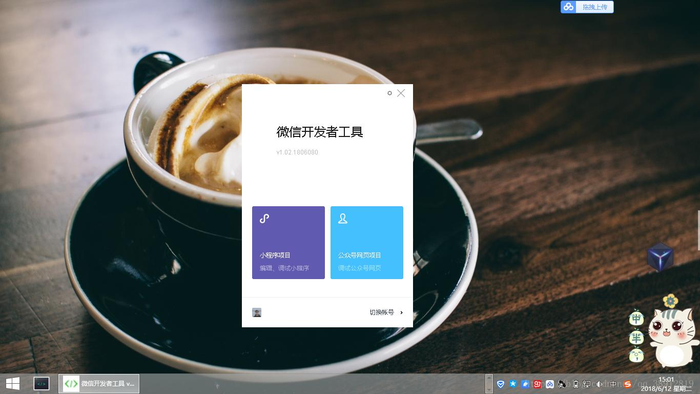Click 切换帐号 to switch account

point(382,312)
